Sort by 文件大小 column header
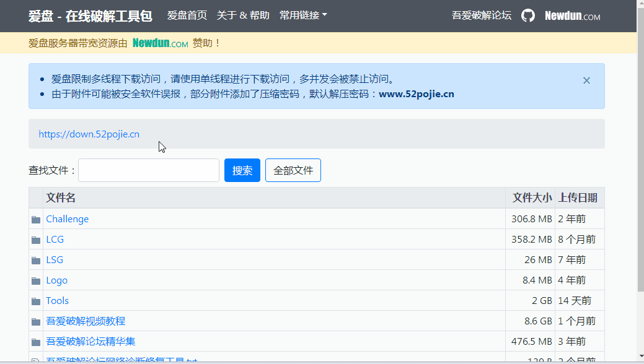The image size is (644, 364). pos(531,198)
